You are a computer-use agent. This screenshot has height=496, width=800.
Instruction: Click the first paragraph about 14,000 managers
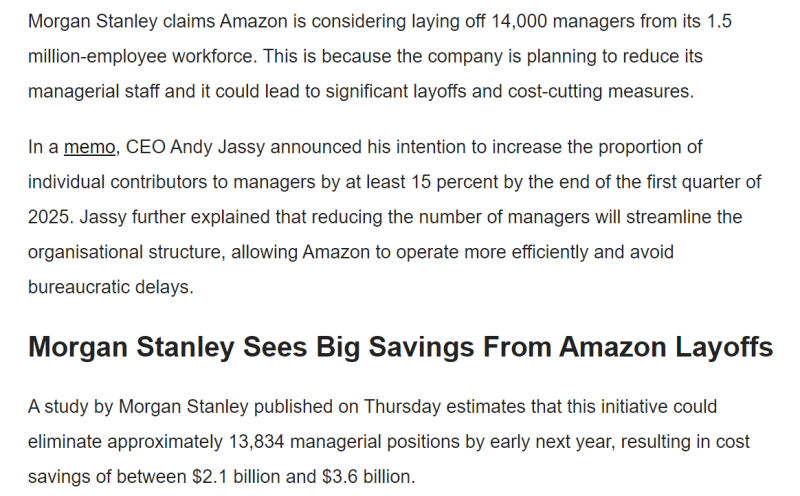pos(379,56)
